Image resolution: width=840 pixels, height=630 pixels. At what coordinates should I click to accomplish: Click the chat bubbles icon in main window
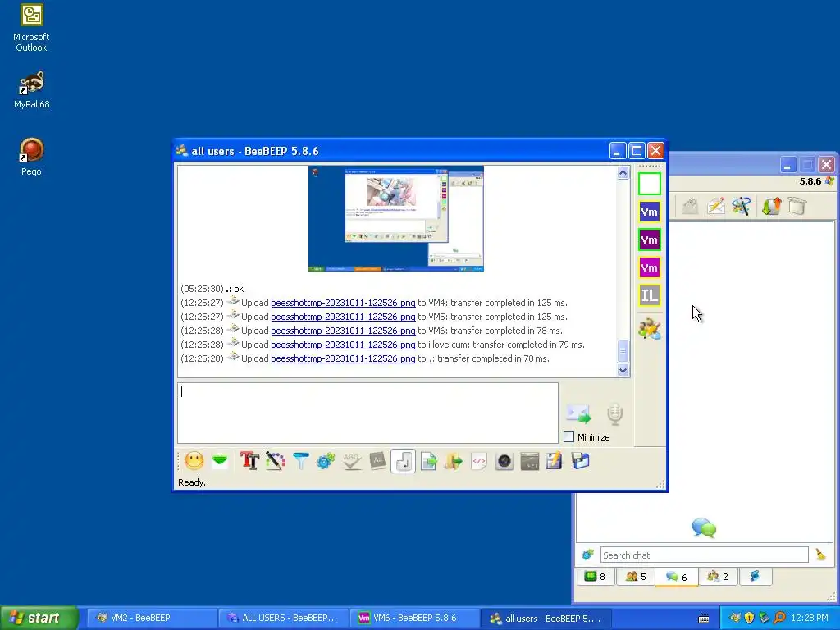pos(704,528)
